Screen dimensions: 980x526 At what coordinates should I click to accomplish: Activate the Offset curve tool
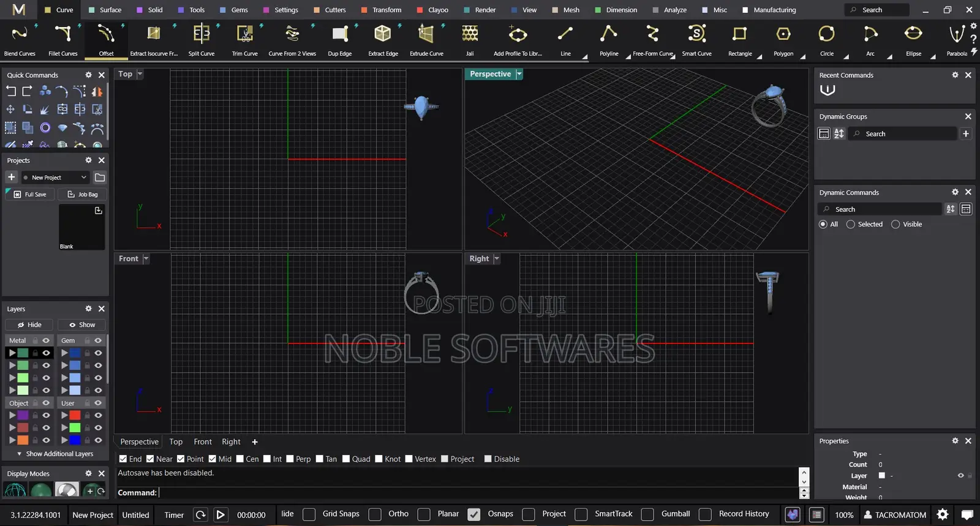coord(107,40)
